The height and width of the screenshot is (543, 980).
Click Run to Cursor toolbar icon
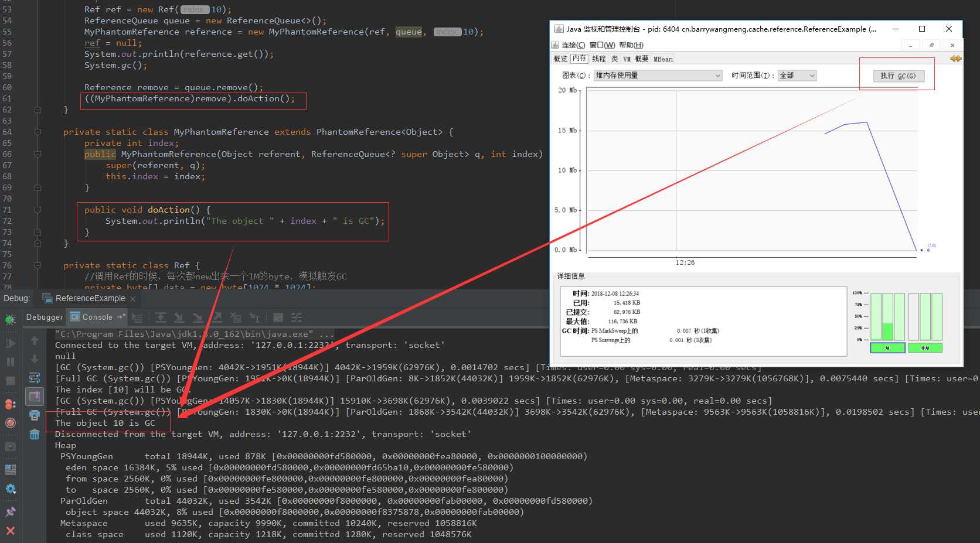(254, 317)
